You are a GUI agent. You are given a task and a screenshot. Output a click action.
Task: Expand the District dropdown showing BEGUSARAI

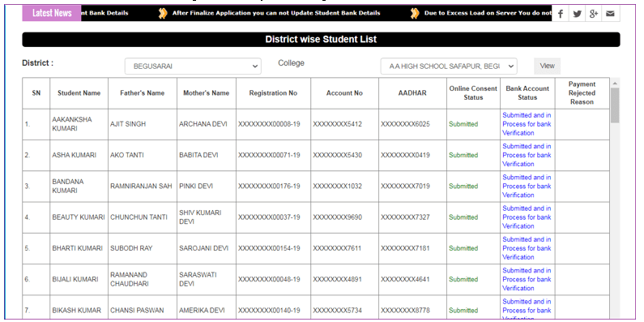pyautogui.click(x=193, y=67)
